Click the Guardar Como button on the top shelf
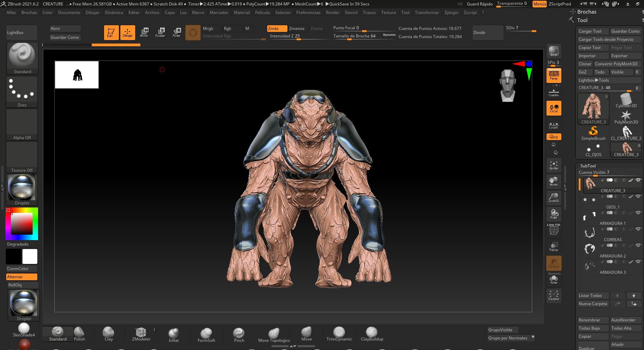This screenshot has height=350, width=644. coord(65,37)
